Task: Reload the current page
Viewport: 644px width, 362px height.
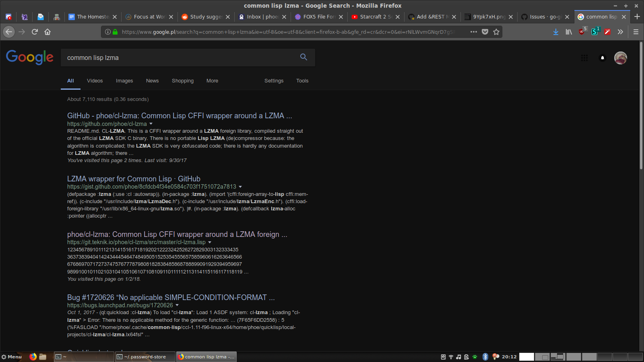Action: [35, 32]
